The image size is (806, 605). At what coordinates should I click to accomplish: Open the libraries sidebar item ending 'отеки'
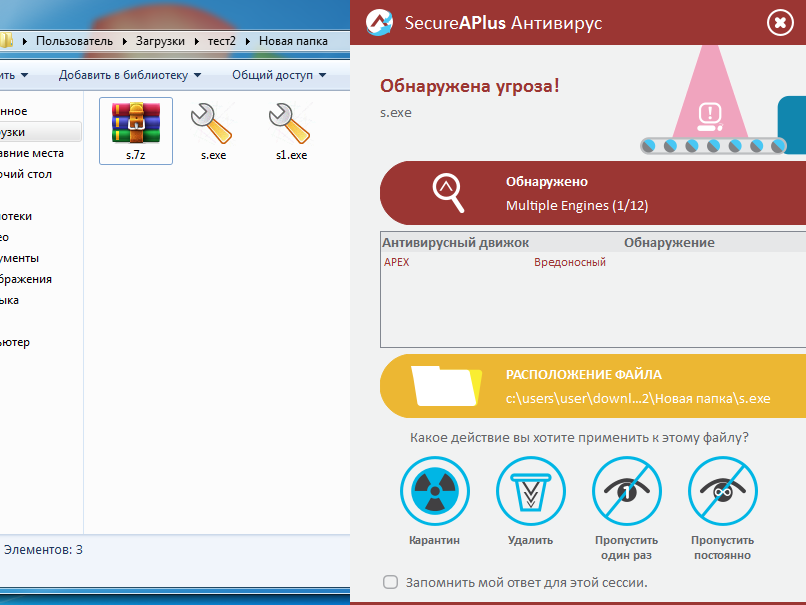click(x=16, y=216)
